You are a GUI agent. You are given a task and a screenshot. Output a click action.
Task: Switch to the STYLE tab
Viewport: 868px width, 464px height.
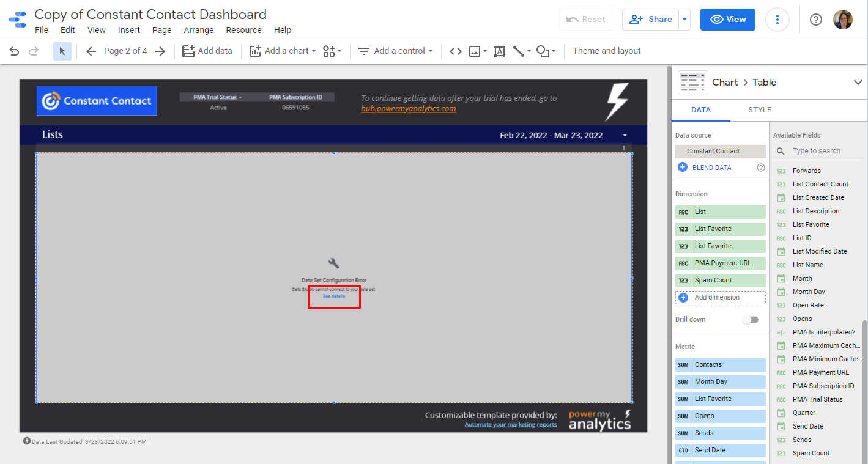(759, 110)
